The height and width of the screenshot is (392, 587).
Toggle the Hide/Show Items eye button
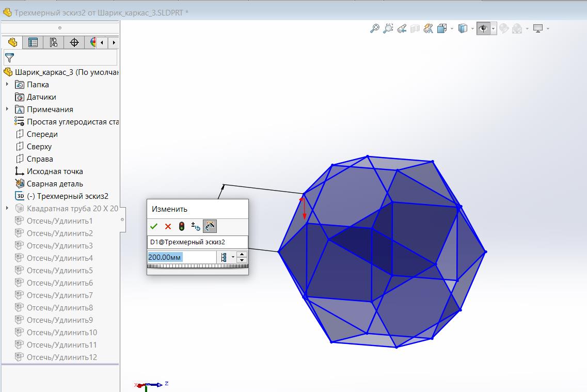pyautogui.click(x=483, y=28)
